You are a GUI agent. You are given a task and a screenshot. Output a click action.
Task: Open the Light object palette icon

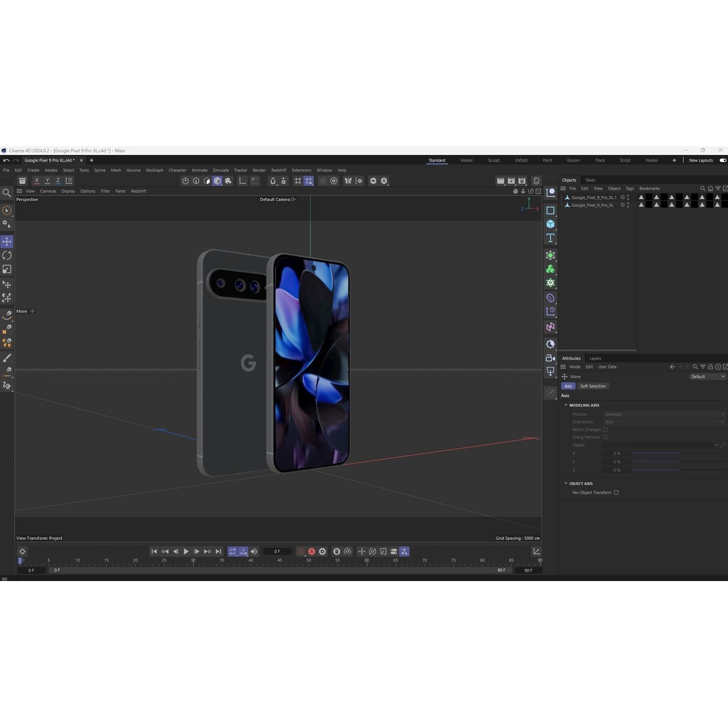[550, 371]
